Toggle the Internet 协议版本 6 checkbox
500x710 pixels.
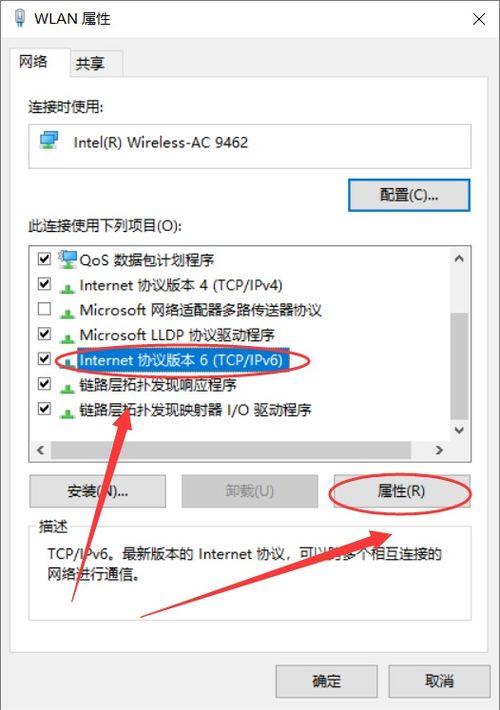[x=44, y=359]
